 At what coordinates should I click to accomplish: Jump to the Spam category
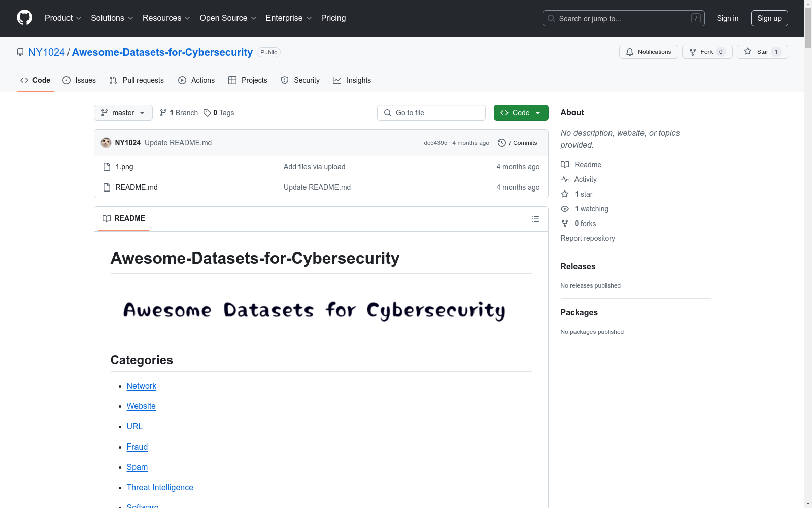point(137,467)
